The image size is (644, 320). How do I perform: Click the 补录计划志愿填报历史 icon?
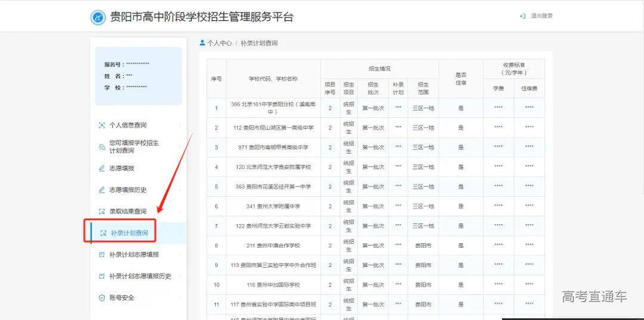pos(103,276)
